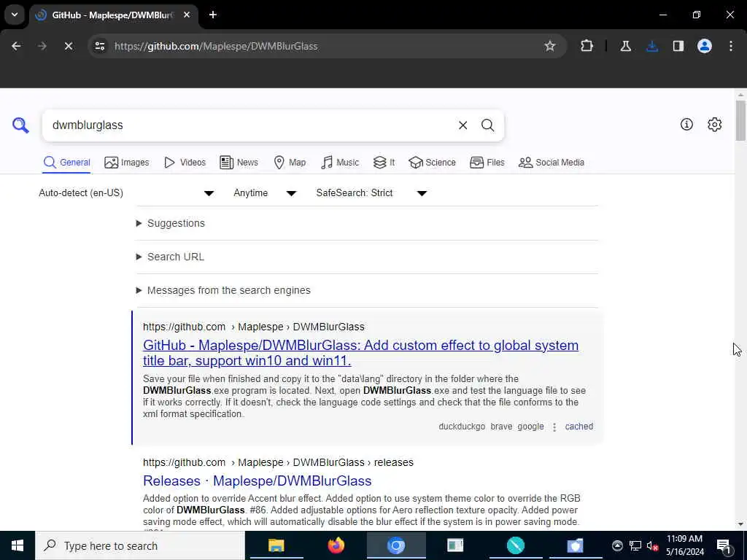Go back to previous page
Screen dimensions: 747x560
[x=16, y=46]
